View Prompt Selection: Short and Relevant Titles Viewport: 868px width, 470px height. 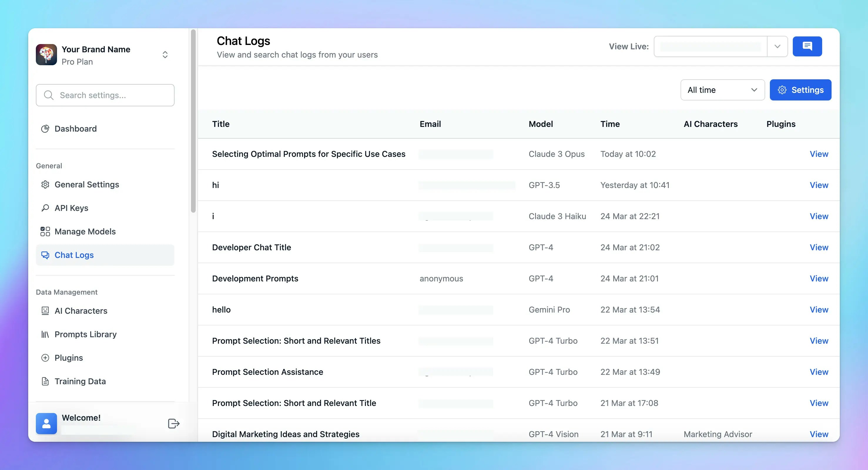(x=819, y=341)
